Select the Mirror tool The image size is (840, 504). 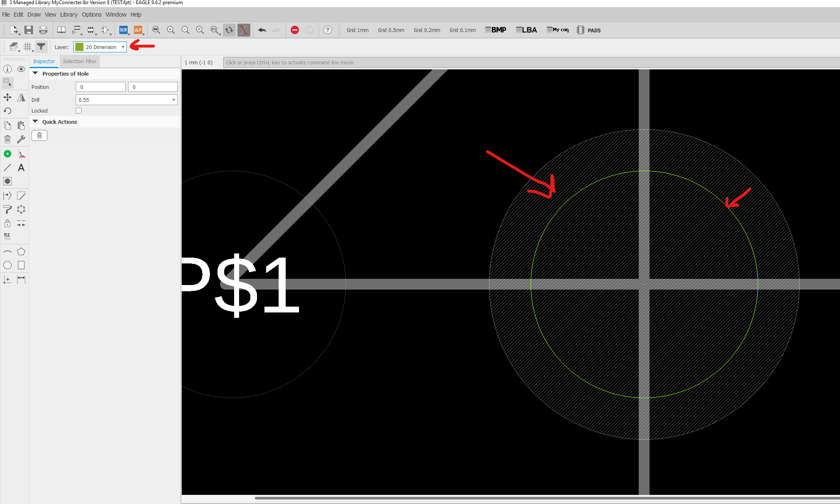tap(21, 97)
